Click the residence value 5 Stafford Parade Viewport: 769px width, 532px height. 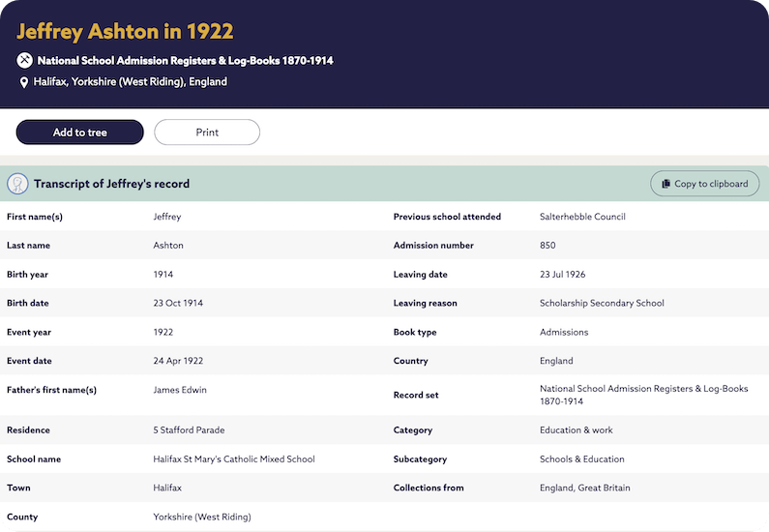click(x=189, y=430)
